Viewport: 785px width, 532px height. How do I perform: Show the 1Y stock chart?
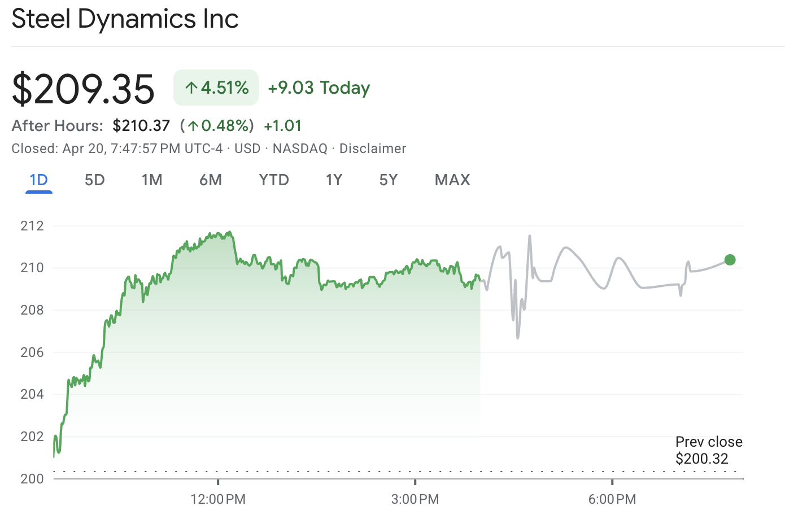click(334, 180)
